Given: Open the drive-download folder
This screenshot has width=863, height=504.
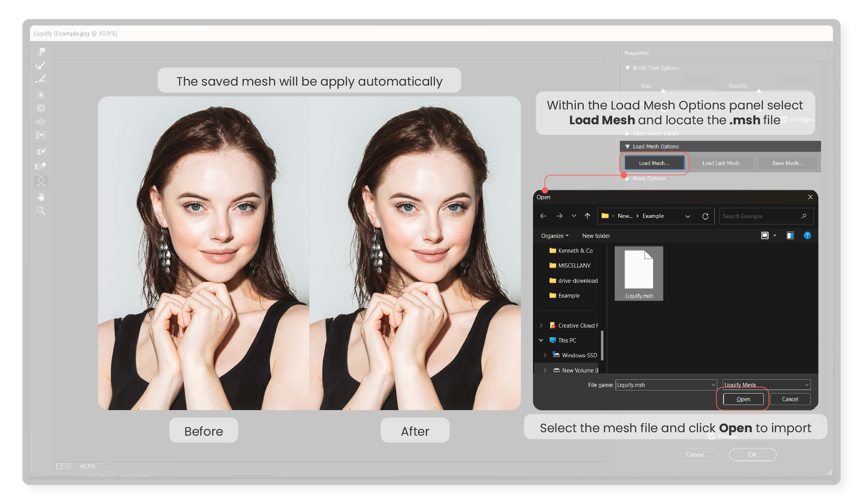Looking at the screenshot, I should [x=573, y=281].
